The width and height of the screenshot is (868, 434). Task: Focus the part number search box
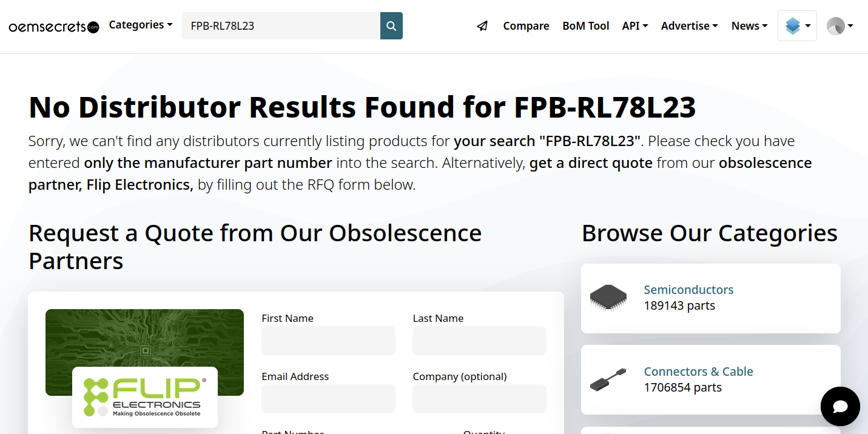(x=281, y=26)
